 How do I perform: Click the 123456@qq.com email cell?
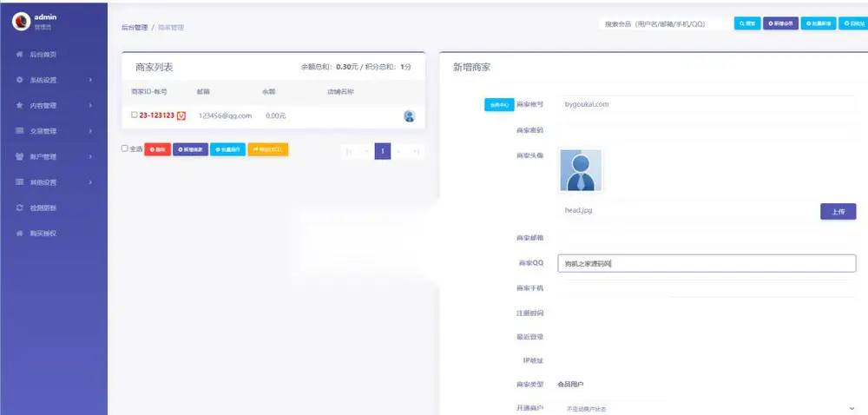coord(226,115)
